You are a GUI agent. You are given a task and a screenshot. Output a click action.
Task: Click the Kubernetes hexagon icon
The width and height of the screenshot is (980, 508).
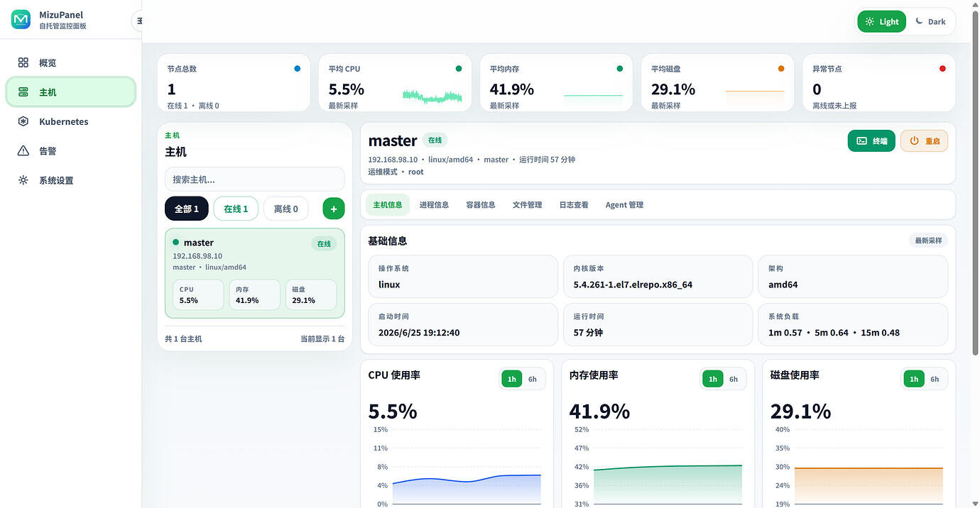tap(23, 121)
